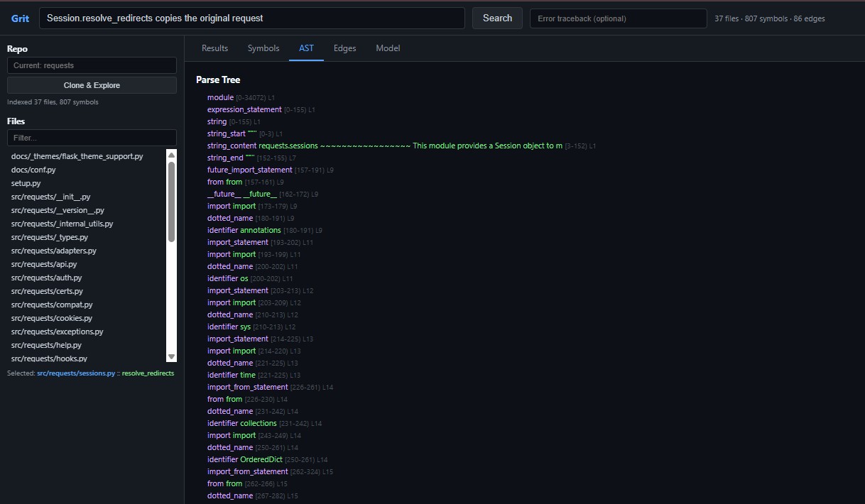Viewport: 865px width, 504px height.
Task: Open the Edges tab
Action: click(344, 48)
